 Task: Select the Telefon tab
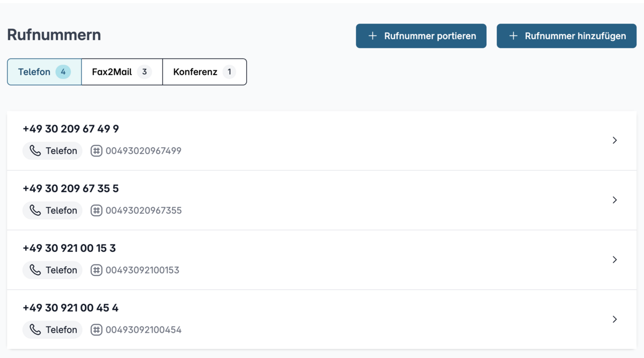coord(44,72)
